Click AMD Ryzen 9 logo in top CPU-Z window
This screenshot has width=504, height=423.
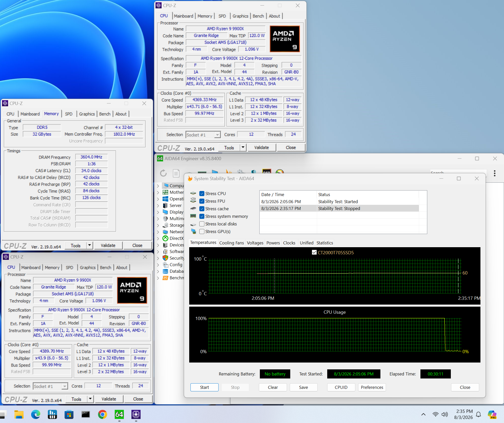[285, 39]
